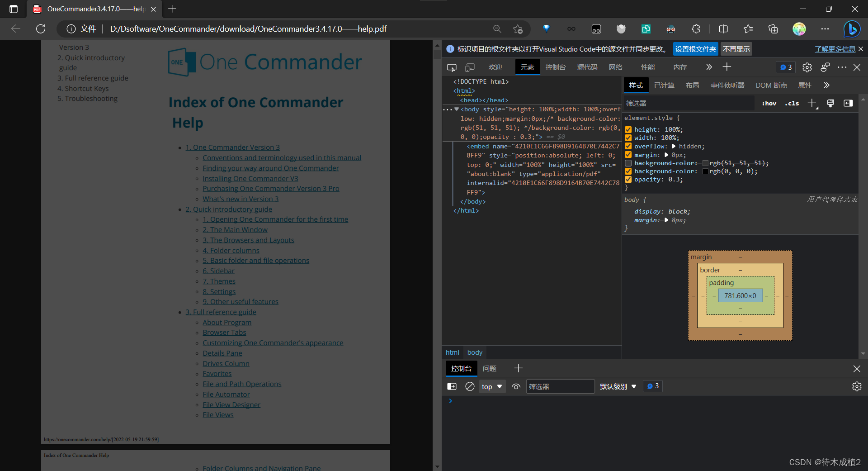Open the 事件侦听器 tab
Screen dimensions: 868x471
coord(727,85)
